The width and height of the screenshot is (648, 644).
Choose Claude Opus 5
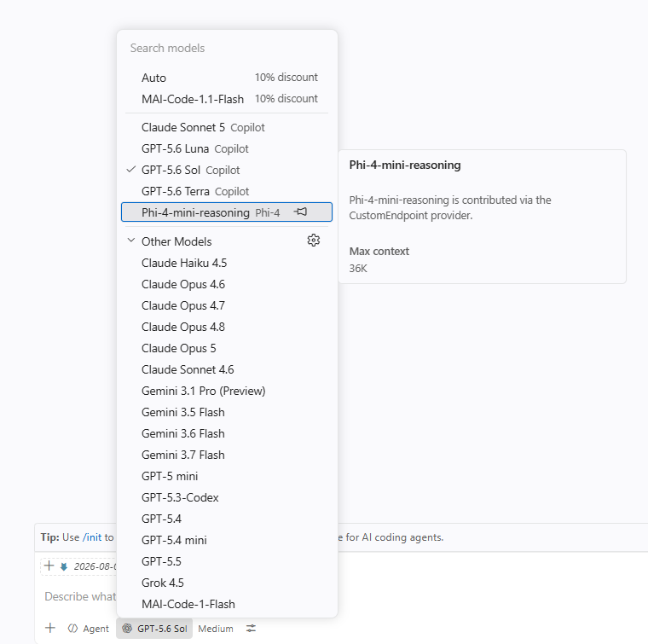227,348
